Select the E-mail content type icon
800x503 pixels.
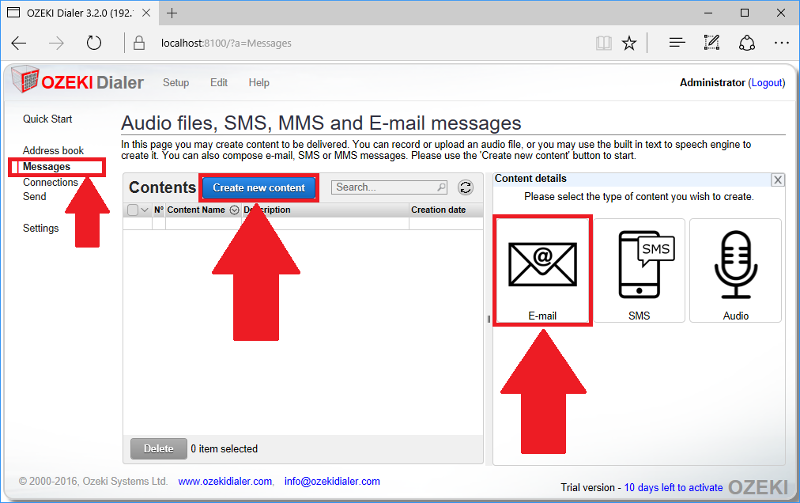(543, 268)
